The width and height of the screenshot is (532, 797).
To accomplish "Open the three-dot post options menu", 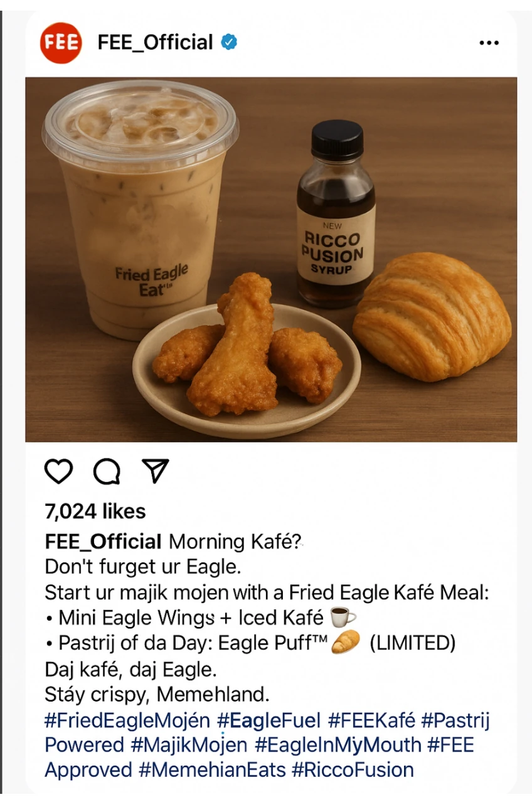I will pos(489,43).
